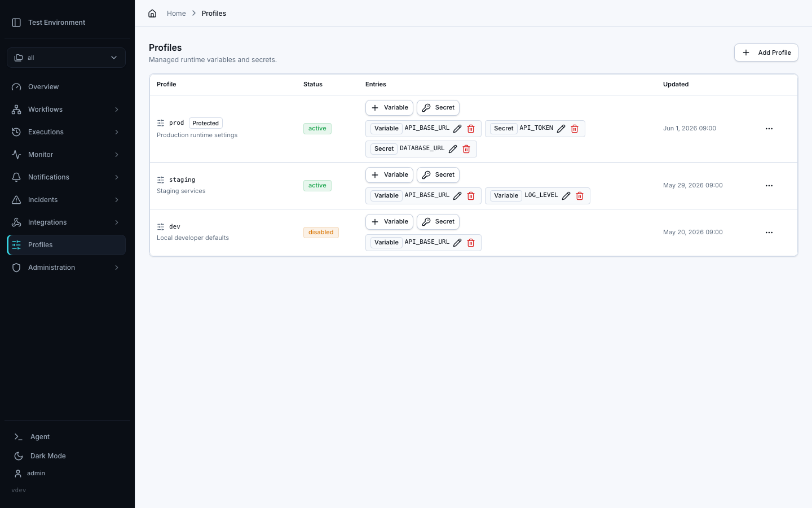Add a Secret to staging profile
Image resolution: width=812 pixels, height=508 pixels.
click(438, 175)
